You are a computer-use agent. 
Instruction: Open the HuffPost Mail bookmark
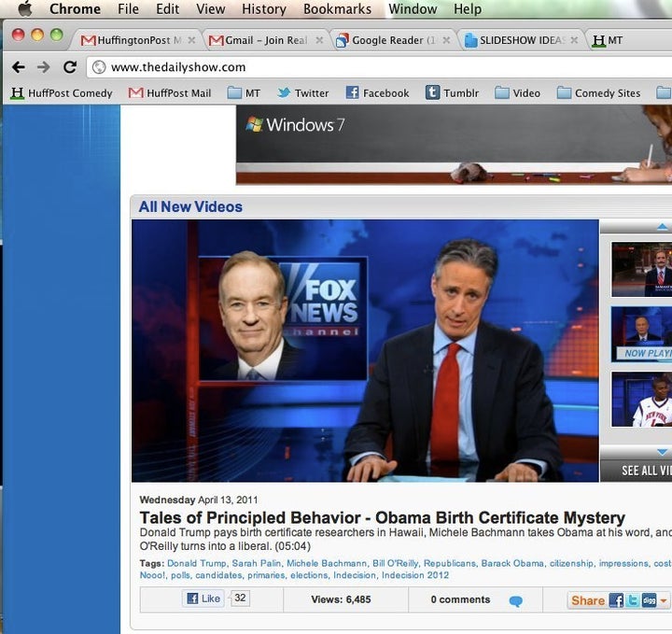click(170, 93)
